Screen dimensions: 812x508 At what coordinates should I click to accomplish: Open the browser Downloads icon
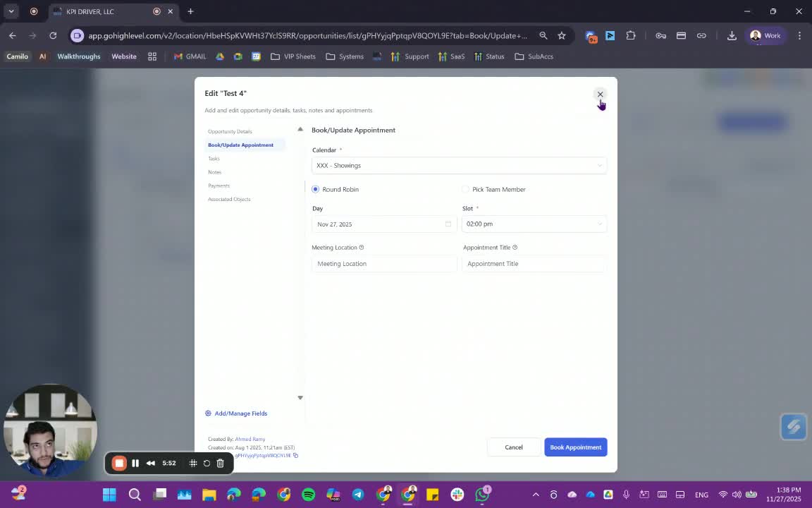732,35
